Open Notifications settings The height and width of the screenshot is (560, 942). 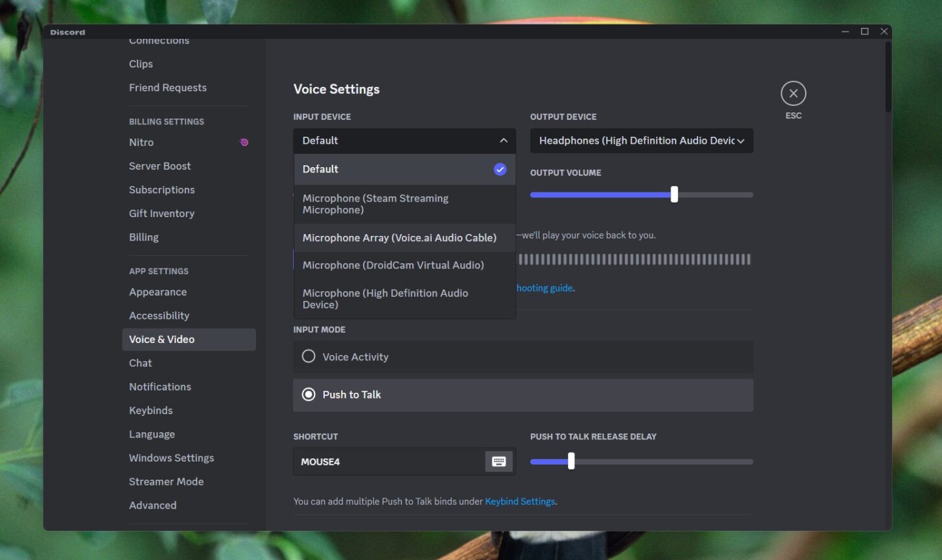tap(159, 386)
